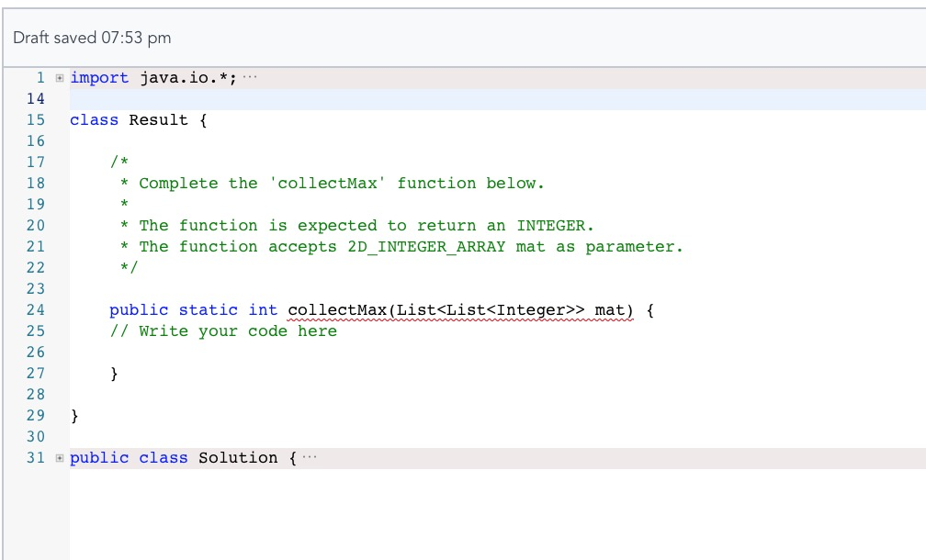Viewport: 926px width, 560px height.
Task: Click the closing brace on line 29
Action: click(x=74, y=416)
